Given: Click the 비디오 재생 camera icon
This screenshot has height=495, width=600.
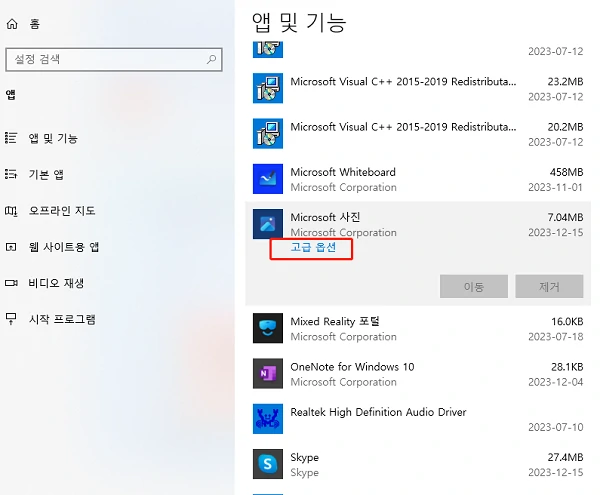Looking at the screenshot, I should point(11,283).
